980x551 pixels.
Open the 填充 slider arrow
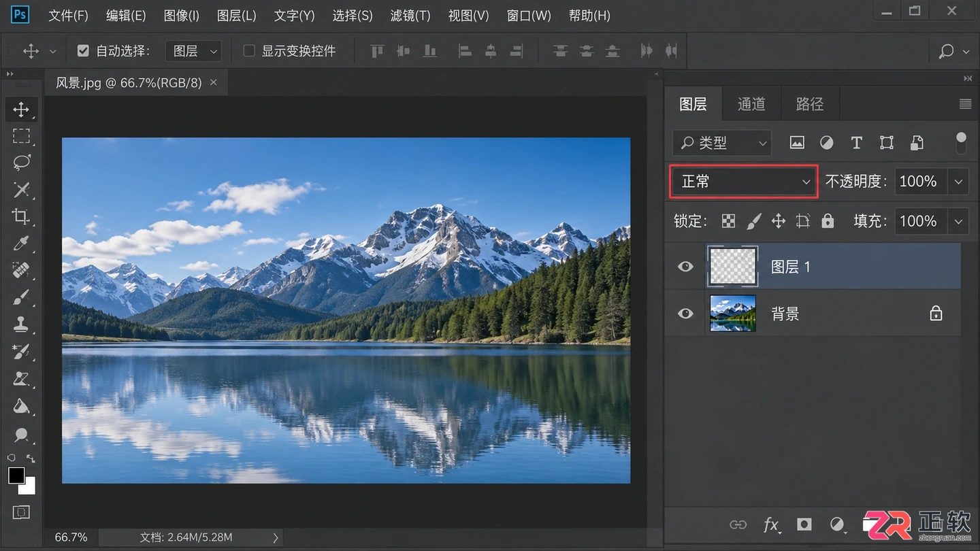[x=958, y=221]
